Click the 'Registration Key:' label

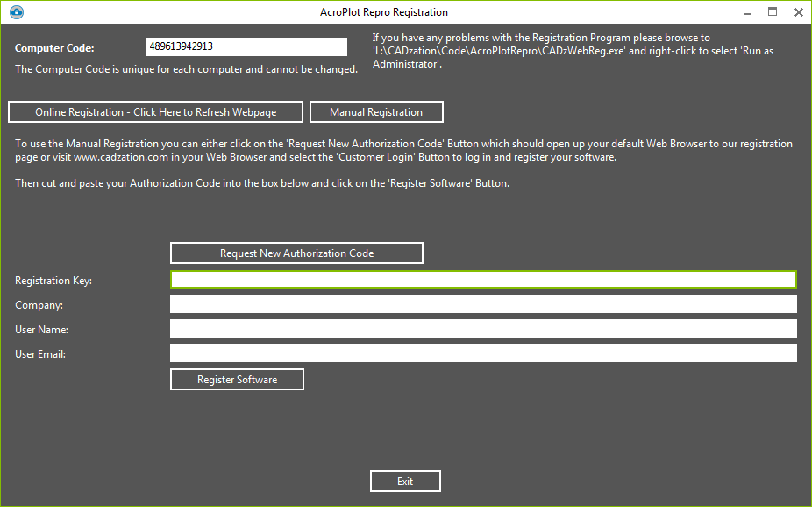pos(53,281)
